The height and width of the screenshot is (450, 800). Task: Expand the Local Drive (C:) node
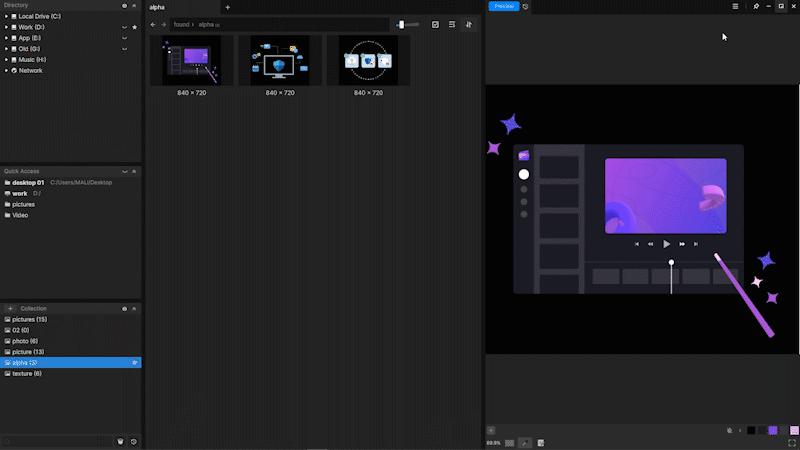point(6,16)
